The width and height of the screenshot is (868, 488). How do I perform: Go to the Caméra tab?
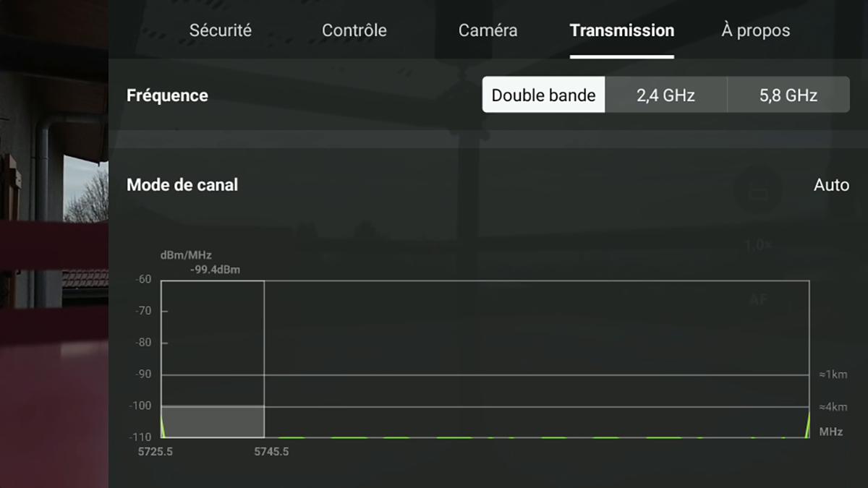pyautogui.click(x=488, y=30)
